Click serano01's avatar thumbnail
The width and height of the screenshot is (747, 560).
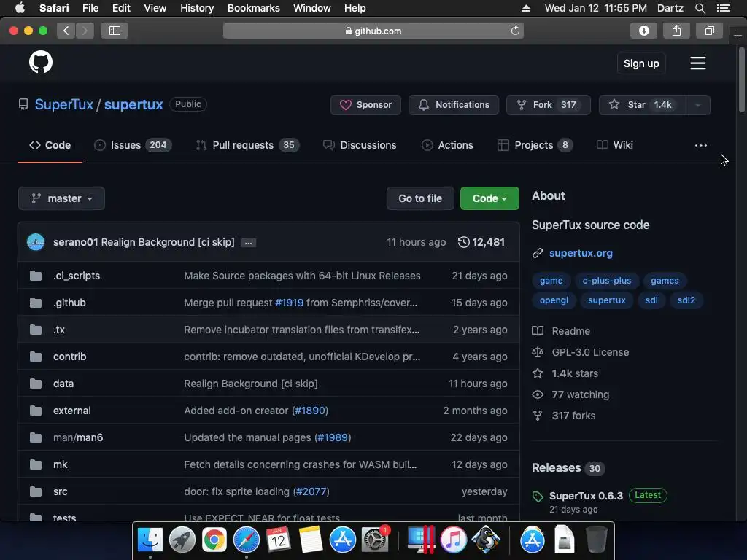coord(36,242)
